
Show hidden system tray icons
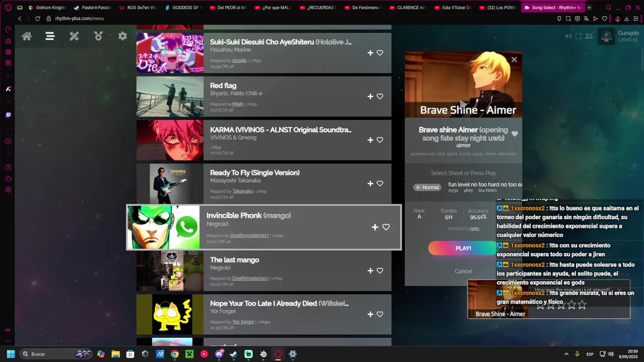[566, 354]
